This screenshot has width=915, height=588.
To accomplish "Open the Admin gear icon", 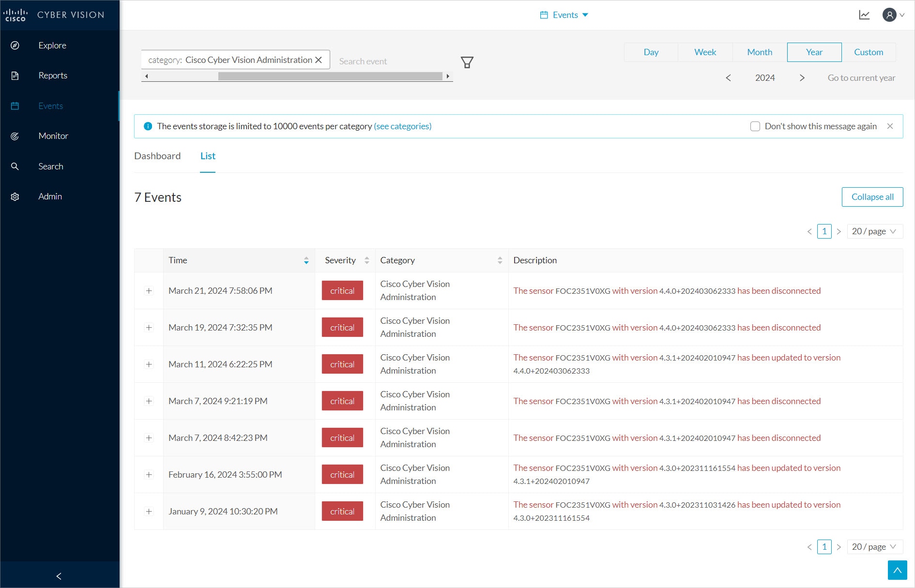I will click(x=15, y=196).
